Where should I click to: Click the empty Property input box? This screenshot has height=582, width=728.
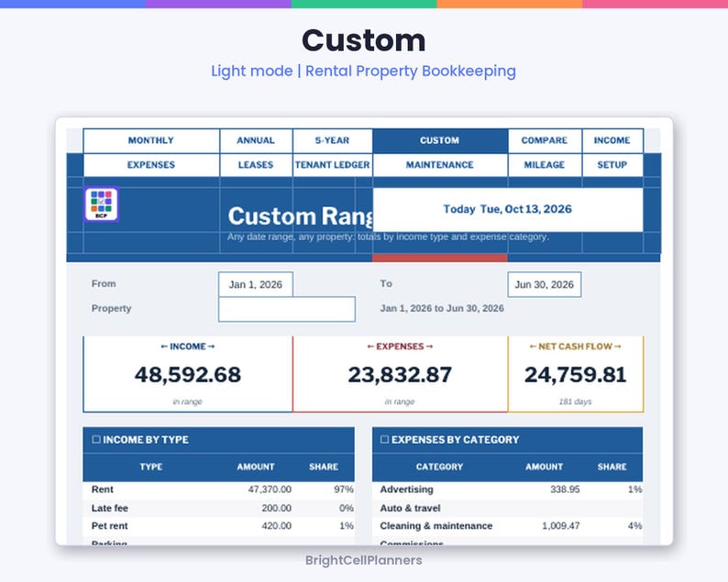coord(287,309)
